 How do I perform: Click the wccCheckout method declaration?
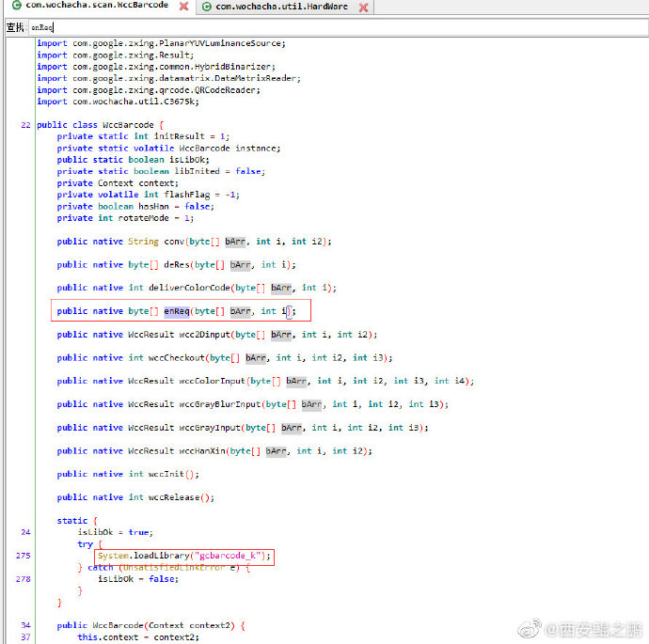[225, 357]
